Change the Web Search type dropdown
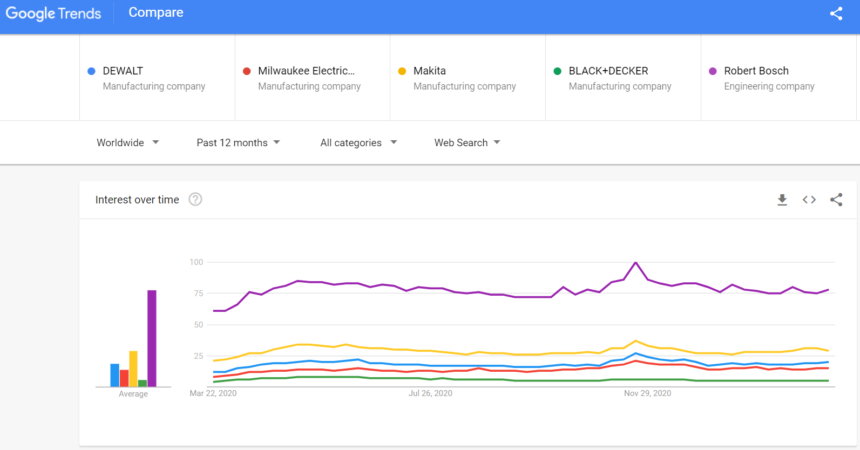The height and width of the screenshot is (450, 860). pyautogui.click(x=467, y=143)
